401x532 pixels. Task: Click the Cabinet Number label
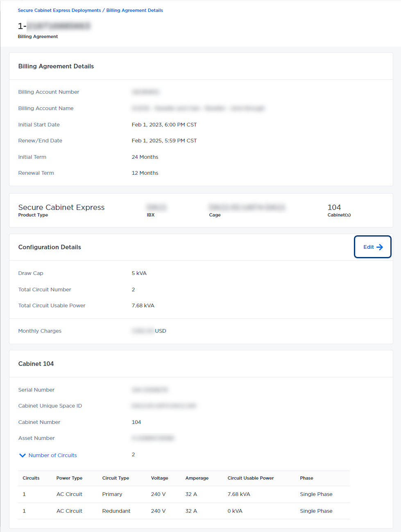[x=39, y=422]
